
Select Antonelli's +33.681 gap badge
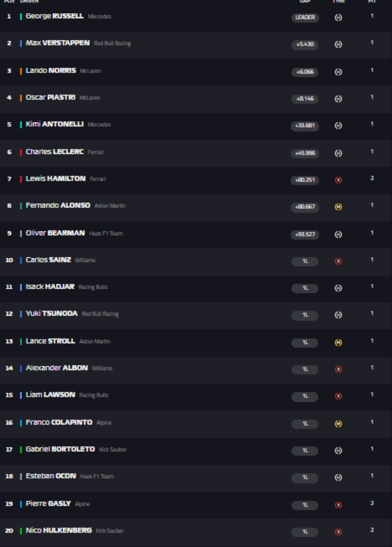[x=305, y=126]
